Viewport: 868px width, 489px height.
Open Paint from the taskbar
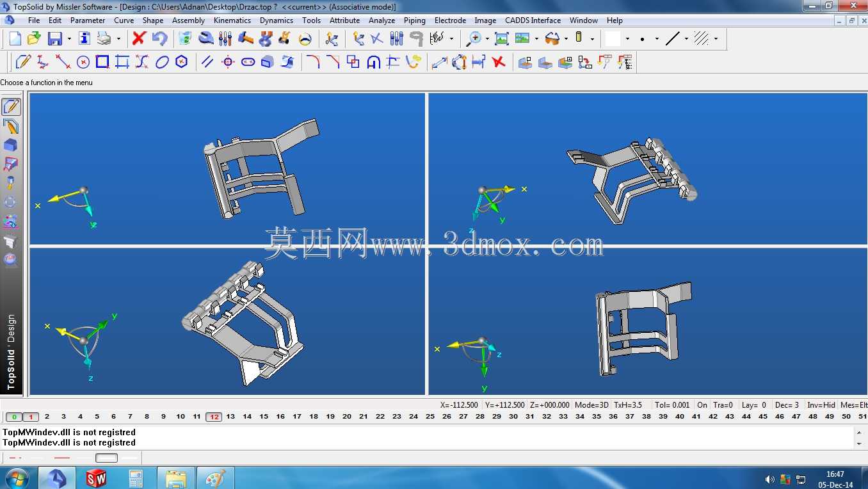click(216, 478)
